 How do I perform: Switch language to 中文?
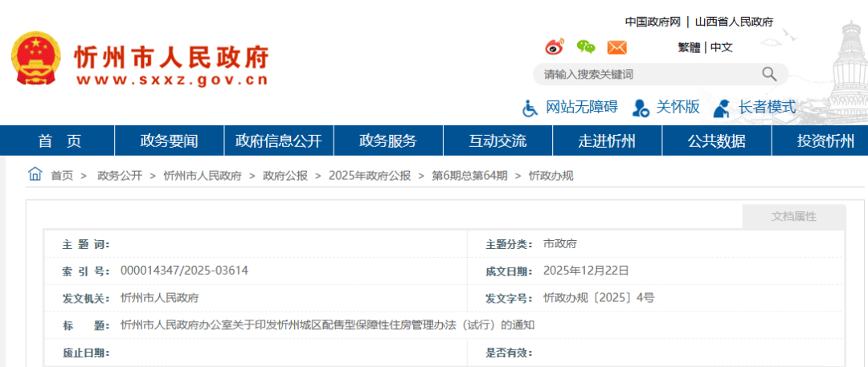click(721, 47)
